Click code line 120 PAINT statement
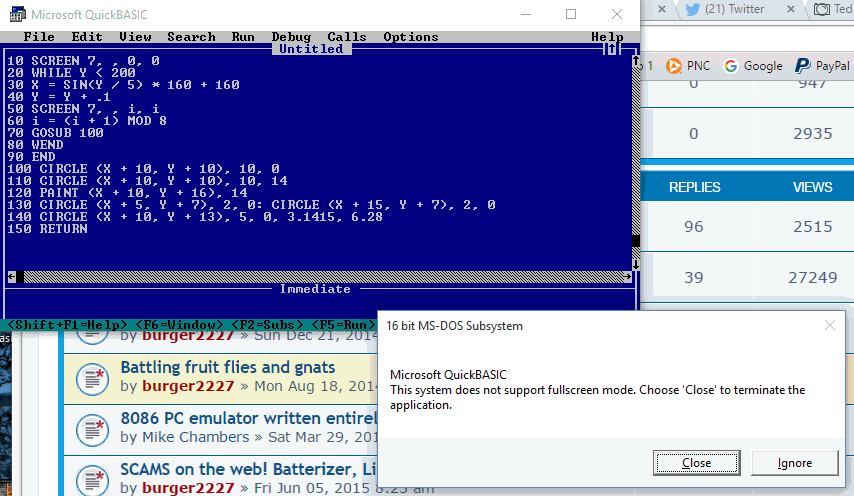Image resolution: width=854 pixels, height=496 pixels. click(x=127, y=193)
